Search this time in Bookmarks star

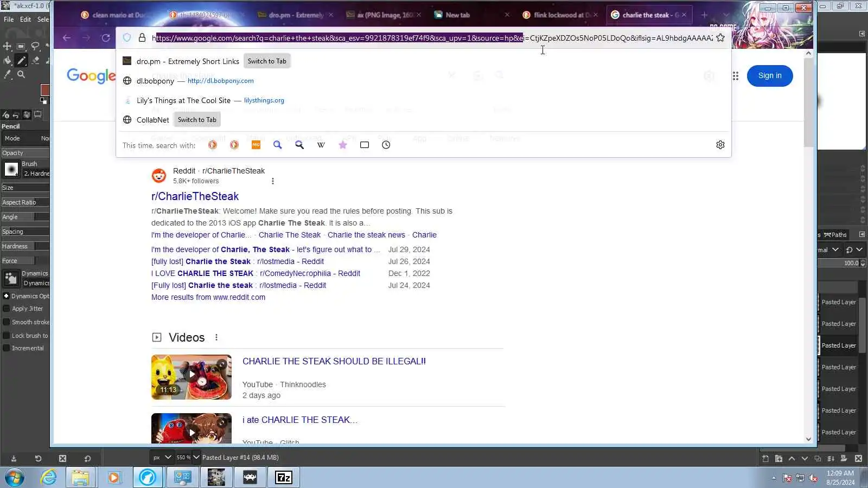(343, 145)
